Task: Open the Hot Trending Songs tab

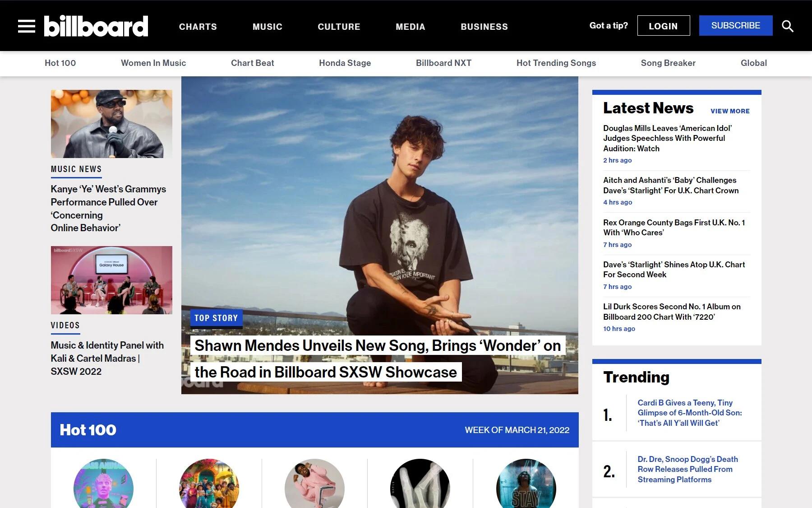Action: 556,63
